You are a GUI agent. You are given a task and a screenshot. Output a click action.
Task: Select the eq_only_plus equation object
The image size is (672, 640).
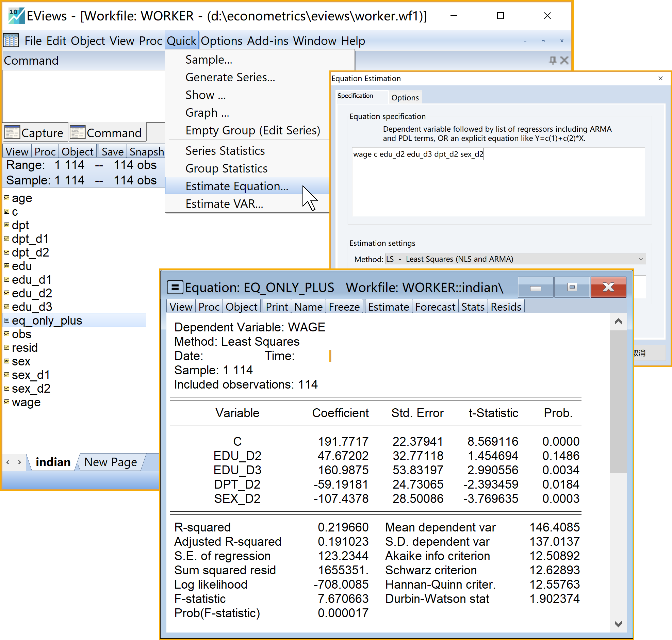coord(47,321)
